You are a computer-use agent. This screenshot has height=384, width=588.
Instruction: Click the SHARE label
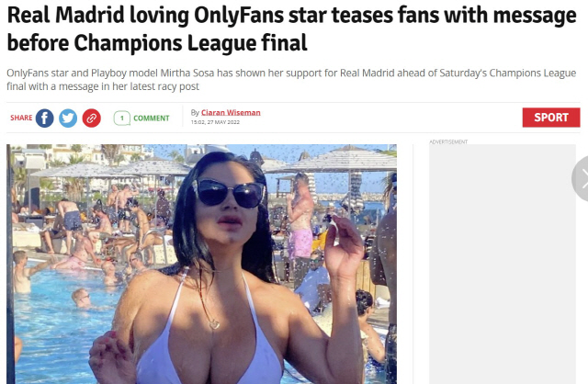(21, 118)
